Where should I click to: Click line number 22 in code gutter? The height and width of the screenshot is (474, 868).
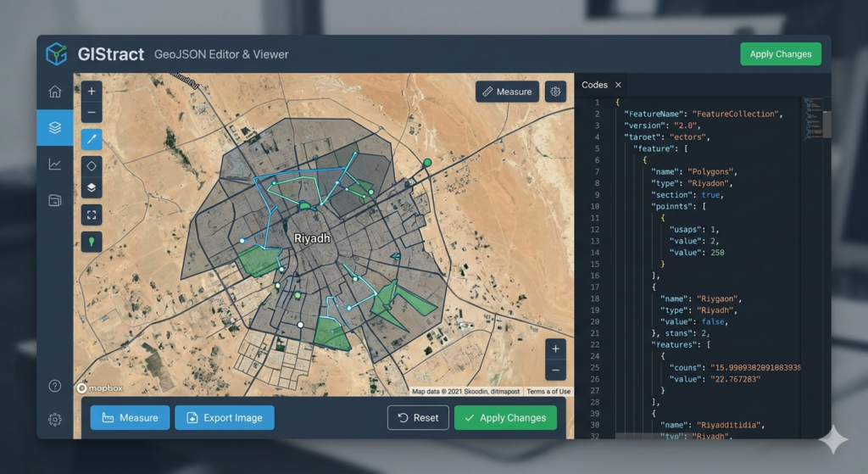tap(594, 344)
